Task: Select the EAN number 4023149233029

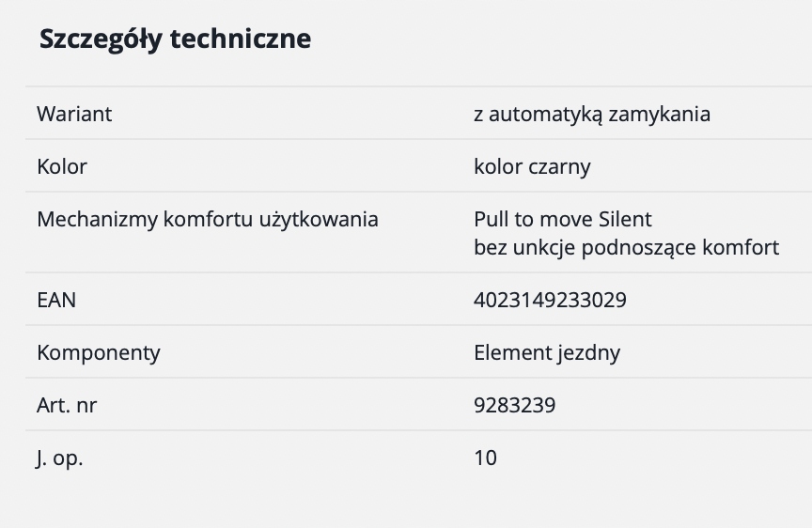Action: [550, 300]
